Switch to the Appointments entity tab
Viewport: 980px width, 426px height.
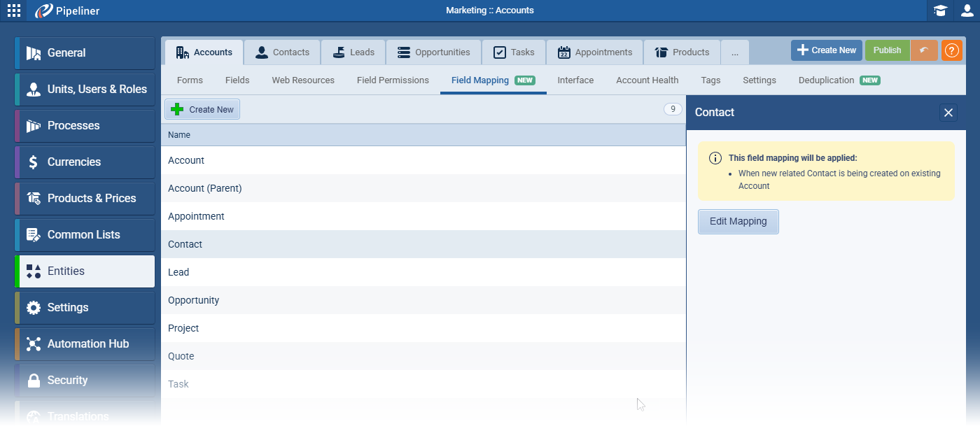(x=594, y=52)
